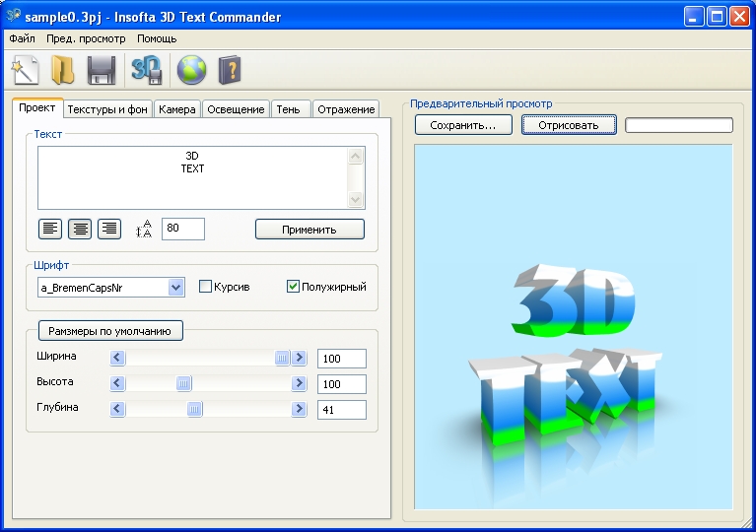Open the Файл menu
The image size is (756, 532).
[23, 38]
